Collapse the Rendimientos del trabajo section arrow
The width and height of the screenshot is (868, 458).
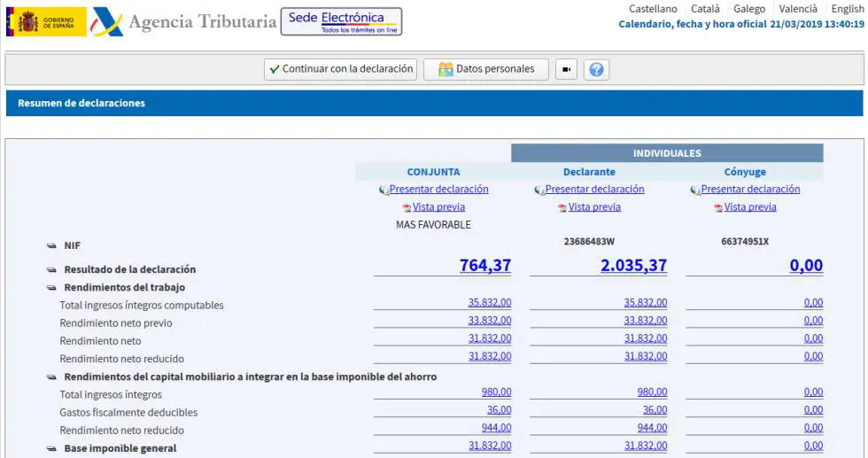(51, 287)
